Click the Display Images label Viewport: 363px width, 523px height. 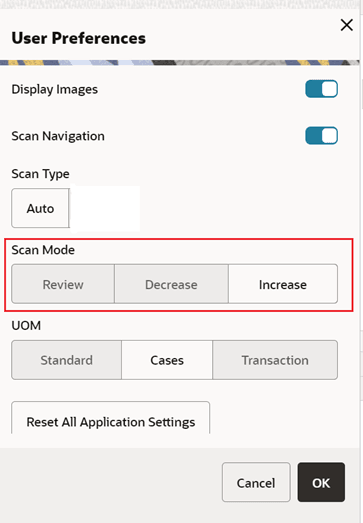55,89
